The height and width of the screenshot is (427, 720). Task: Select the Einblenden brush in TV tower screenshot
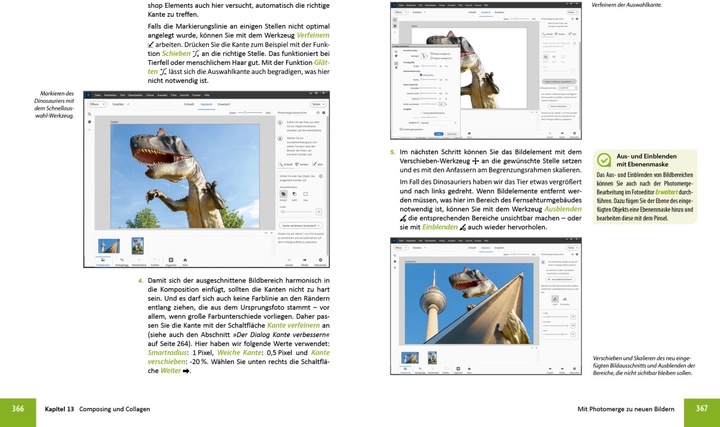pos(565,300)
